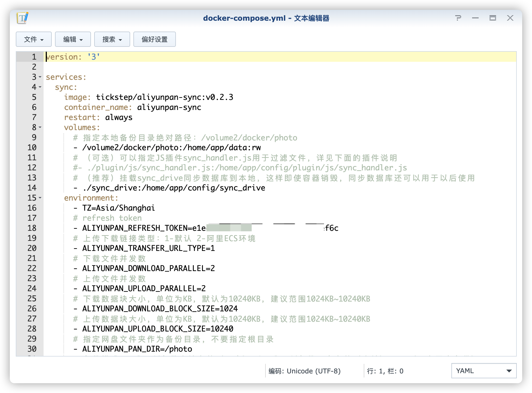Viewport: 532px width, 393px height.
Task: Click the /volume2/docker/photo:/home/app/data:rw line
Action: tap(167, 148)
